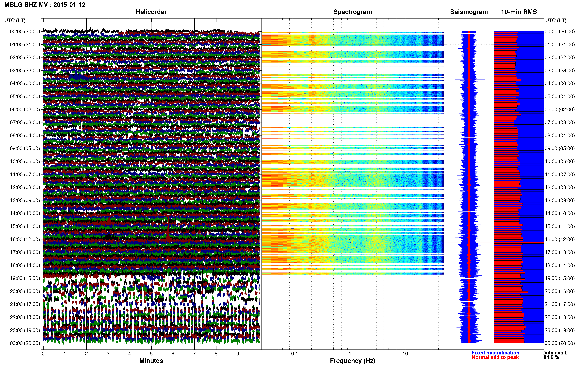Click the left '12:00 (08:00)' time label

coord(25,187)
